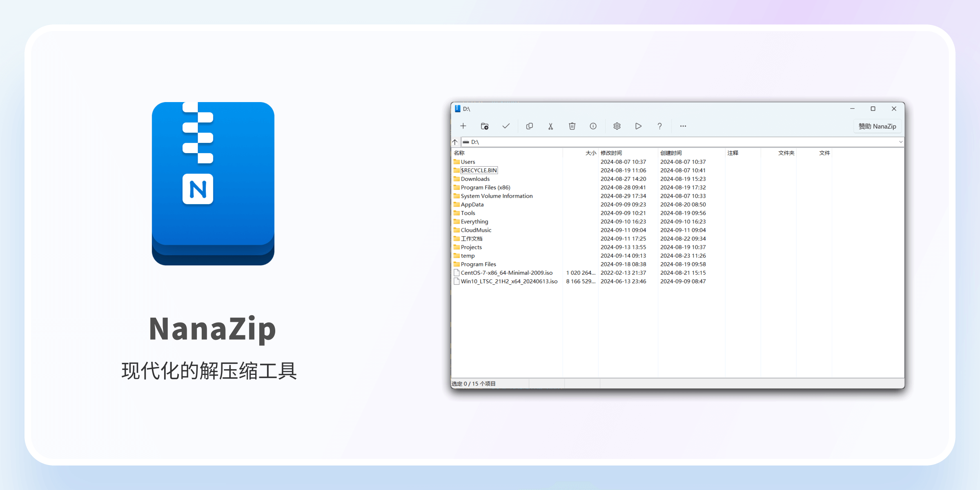Open Options via the gear icon

(x=617, y=126)
